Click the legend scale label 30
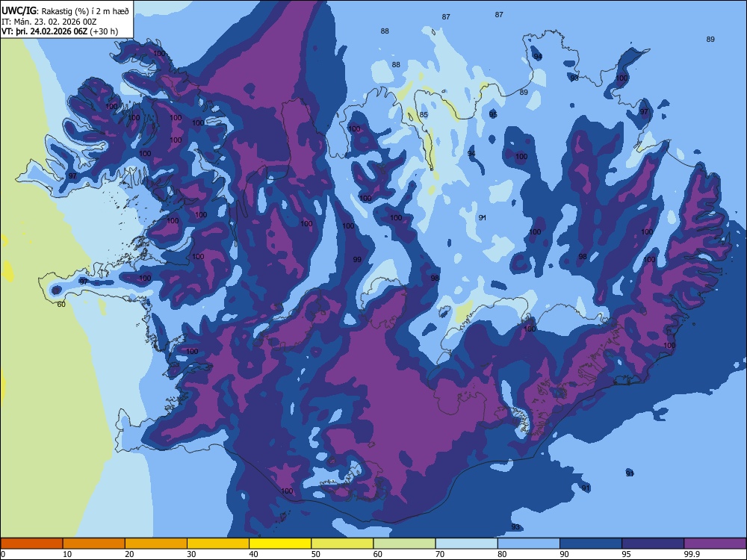Viewport: 747px width, 560px height. [191, 554]
